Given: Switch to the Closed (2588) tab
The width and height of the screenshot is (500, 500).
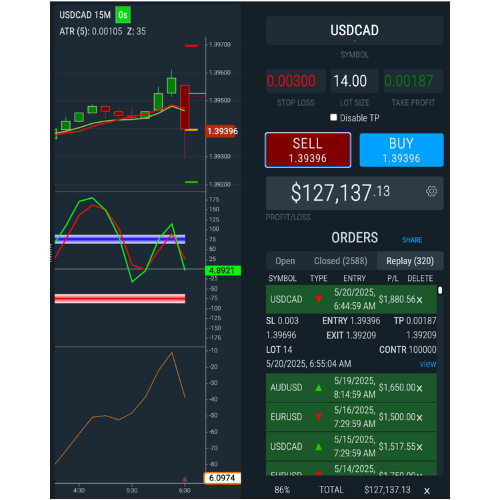Looking at the screenshot, I should pos(340,261).
